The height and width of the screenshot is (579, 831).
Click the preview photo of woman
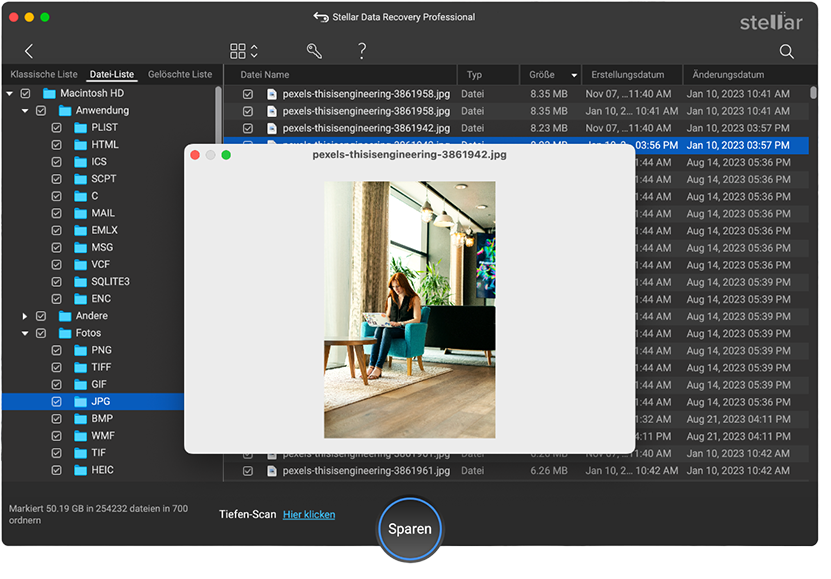point(409,310)
